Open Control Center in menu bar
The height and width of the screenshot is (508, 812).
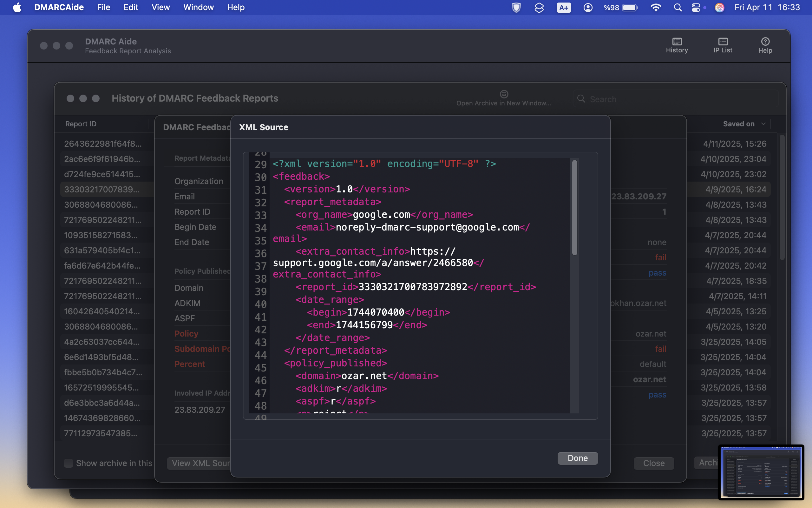click(696, 7)
